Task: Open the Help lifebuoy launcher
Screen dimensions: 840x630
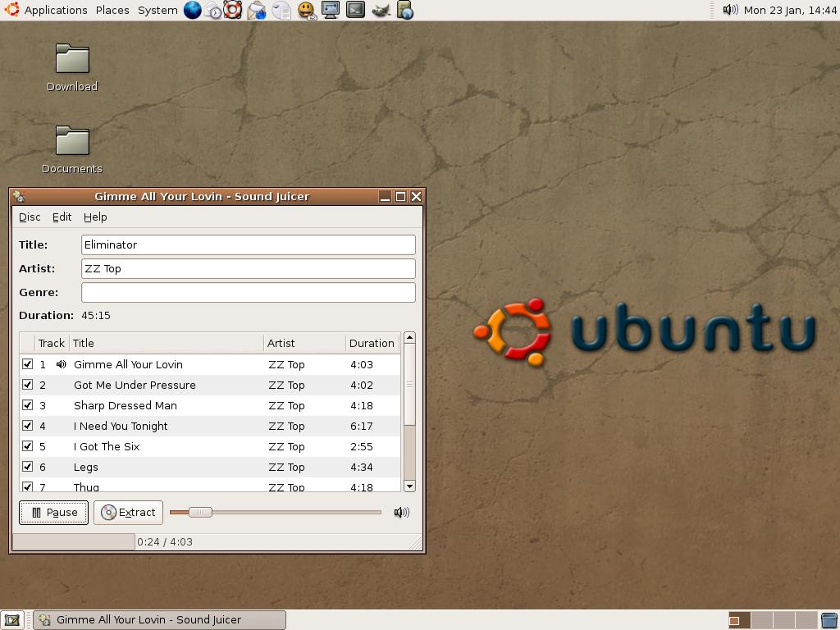Action: click(x=232, y=10)
